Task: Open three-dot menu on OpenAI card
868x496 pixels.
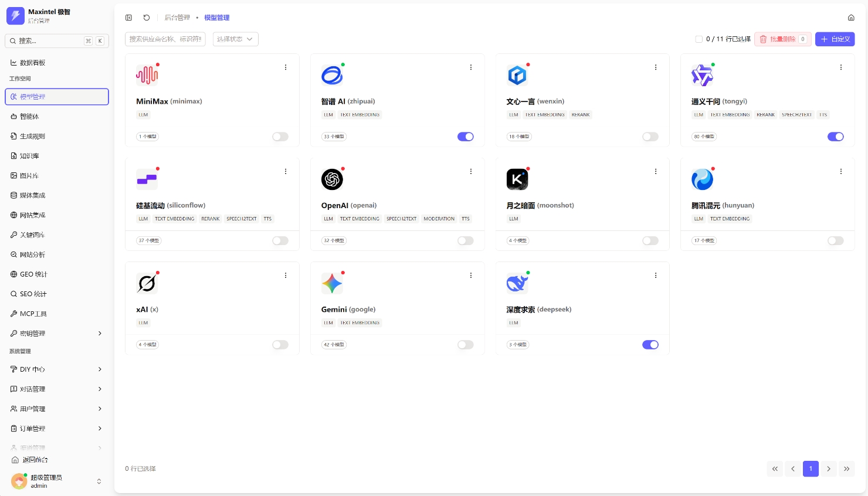Action: coord(471,172)
